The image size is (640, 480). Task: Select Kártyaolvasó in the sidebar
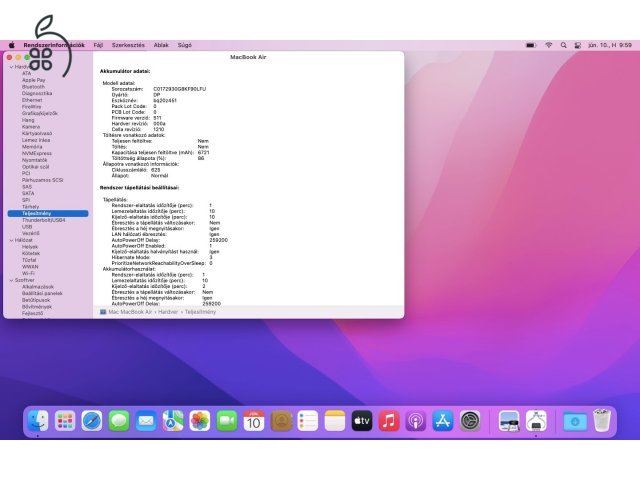(x=37, y=133)
